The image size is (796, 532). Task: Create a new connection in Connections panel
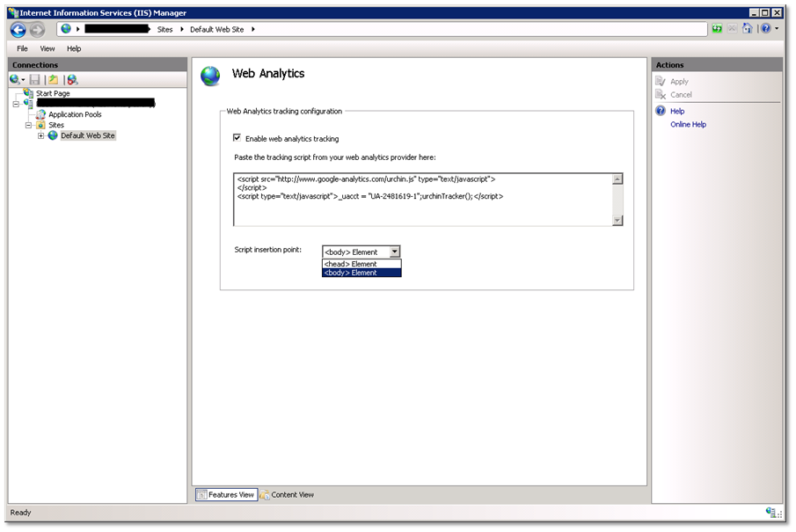pyautogui.click(x=13, y=80)
